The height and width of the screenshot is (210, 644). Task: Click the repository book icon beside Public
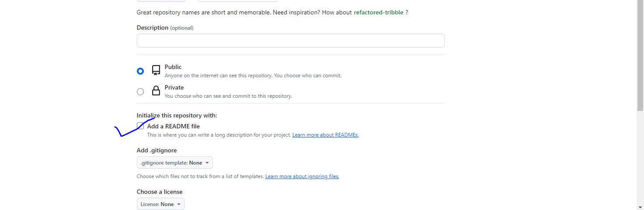[156, 70]
